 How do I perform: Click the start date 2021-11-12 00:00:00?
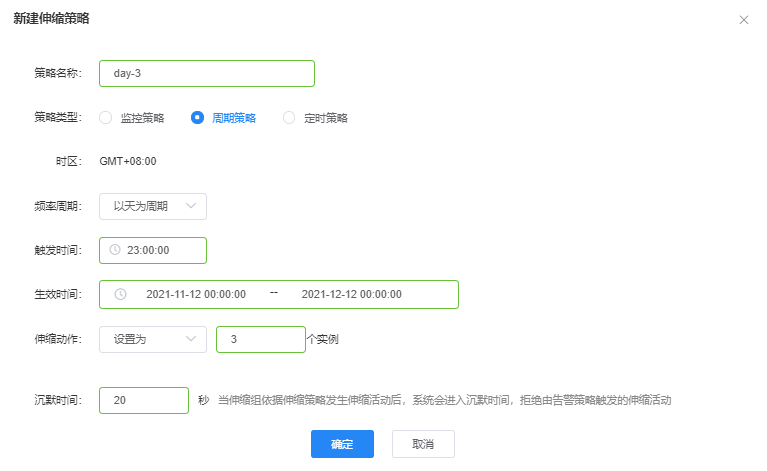[x=196, y=294]
